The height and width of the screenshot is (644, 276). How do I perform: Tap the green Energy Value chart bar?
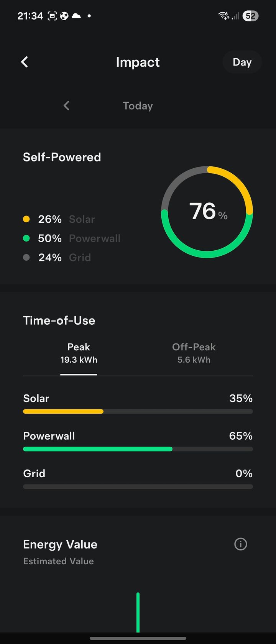click(138, 612)
